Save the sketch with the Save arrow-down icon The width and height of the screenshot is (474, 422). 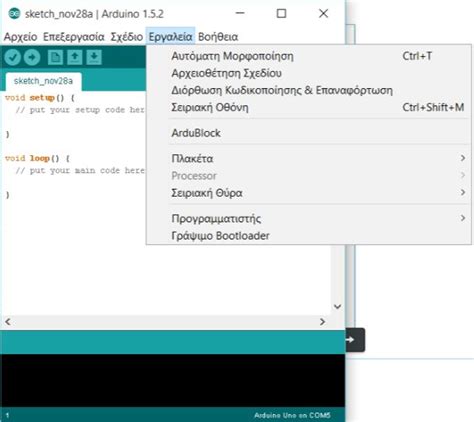click(x=94, y=57)
